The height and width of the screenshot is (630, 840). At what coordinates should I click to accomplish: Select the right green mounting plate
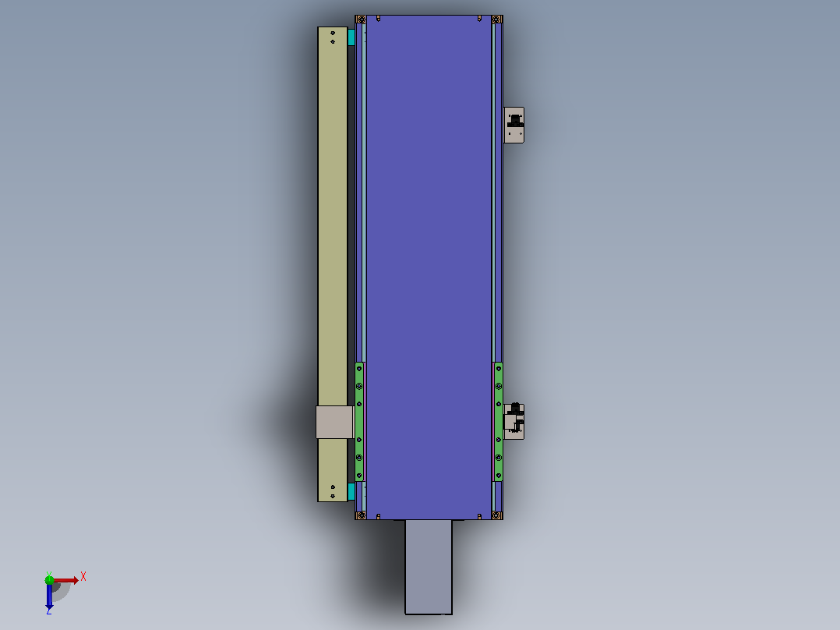coord(498,422)
